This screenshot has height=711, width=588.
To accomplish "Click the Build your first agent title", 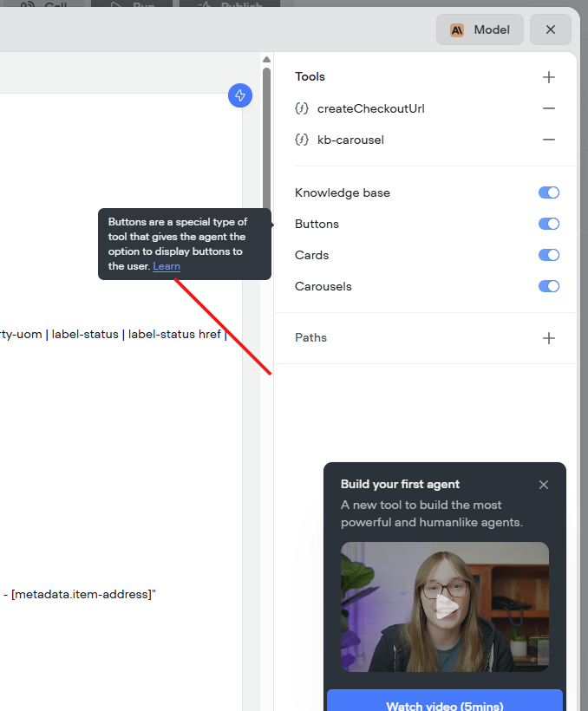I will tap(400, 485).
